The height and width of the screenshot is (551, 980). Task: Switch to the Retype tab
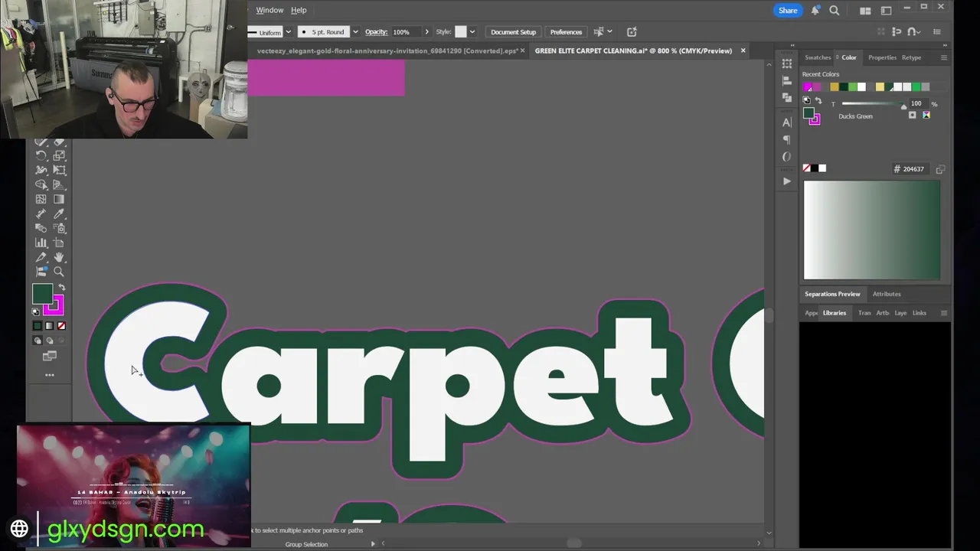point(911,57)
